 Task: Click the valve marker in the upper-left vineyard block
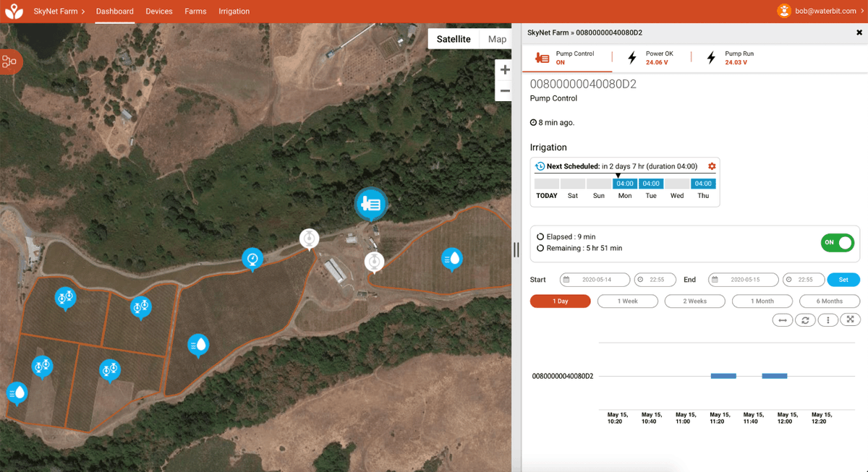click(65, 298)
